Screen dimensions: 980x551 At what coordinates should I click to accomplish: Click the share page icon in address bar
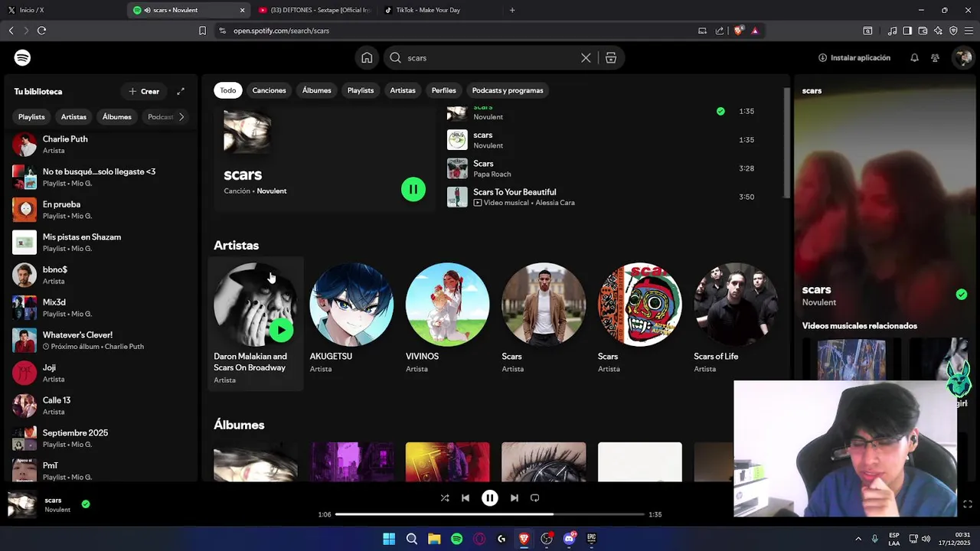[720, 31]
